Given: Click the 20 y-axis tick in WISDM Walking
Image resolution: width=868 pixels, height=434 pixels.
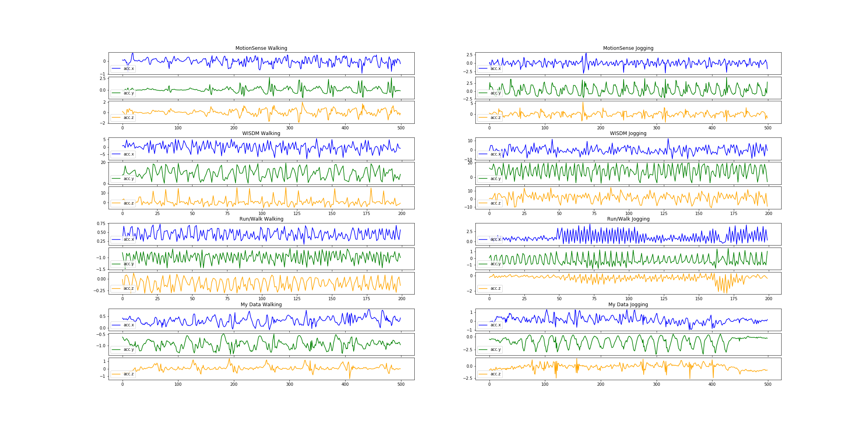Looking at the screenshot, I should (x=103, y=163).
